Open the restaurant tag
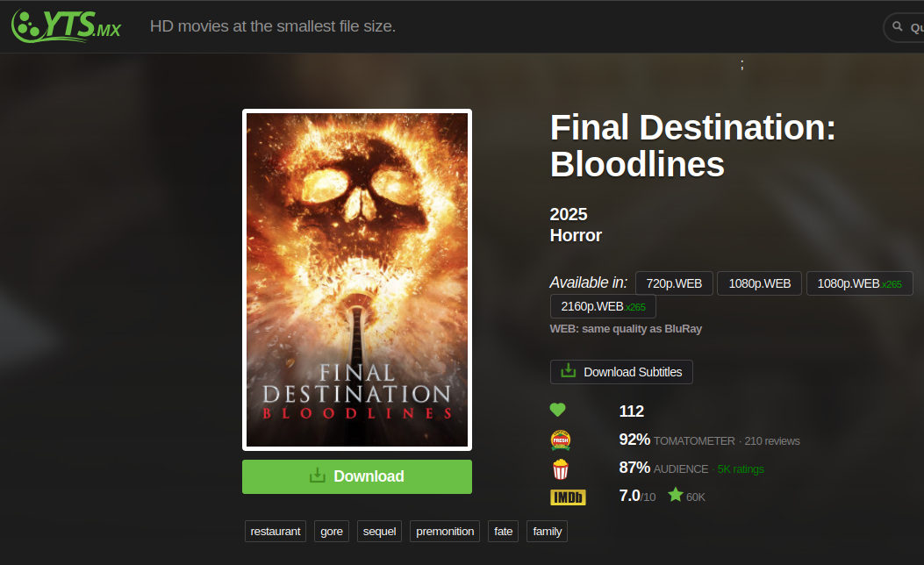924x565 pixels. click(276, 532)
